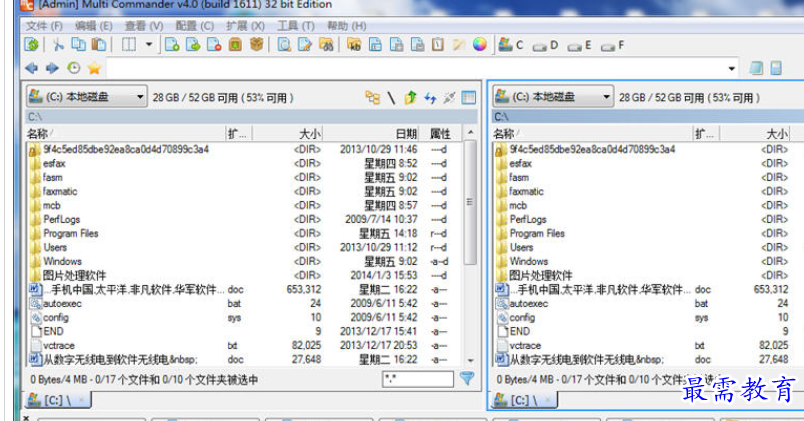Click the file icon with green plus
The height and width of the screenshot is (421, 804).
(172, 45)
